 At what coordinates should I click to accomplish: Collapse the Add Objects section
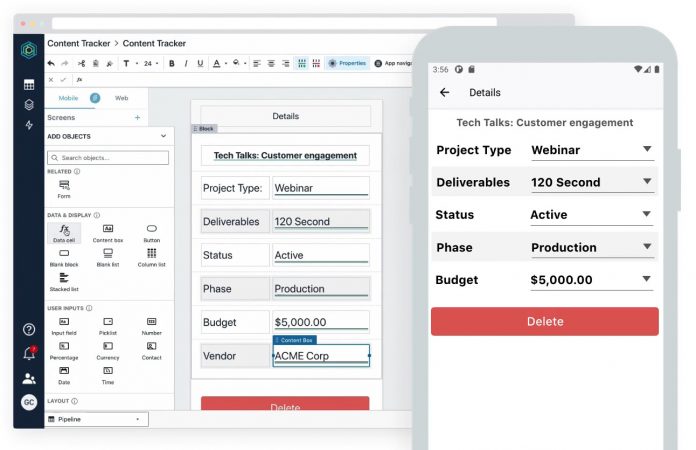click(x=163, y=136)
